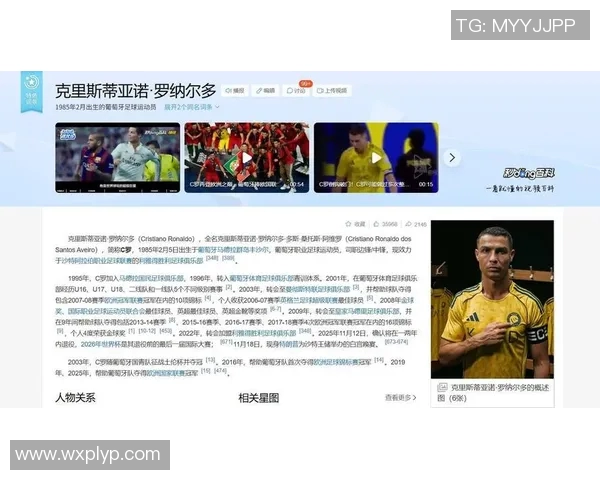Click citation reference [2]
This screenshot has width=600, height=480.
click(x=229, y=287)
